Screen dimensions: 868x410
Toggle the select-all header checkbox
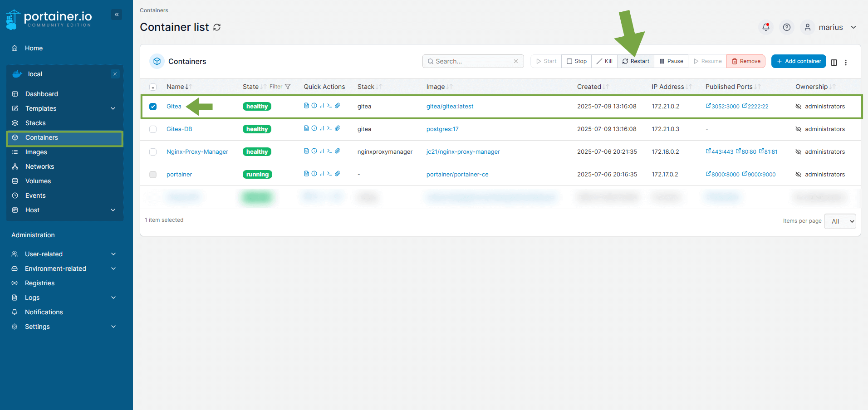(153, 87)
